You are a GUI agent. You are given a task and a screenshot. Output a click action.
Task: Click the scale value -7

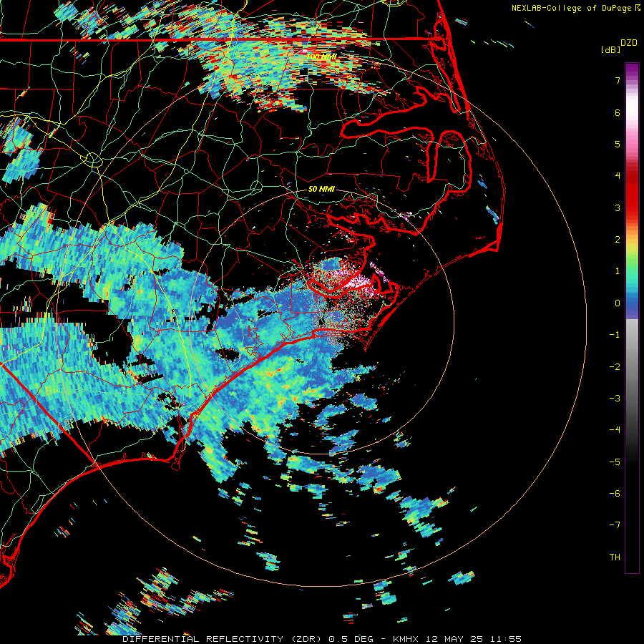coord(615,525)
